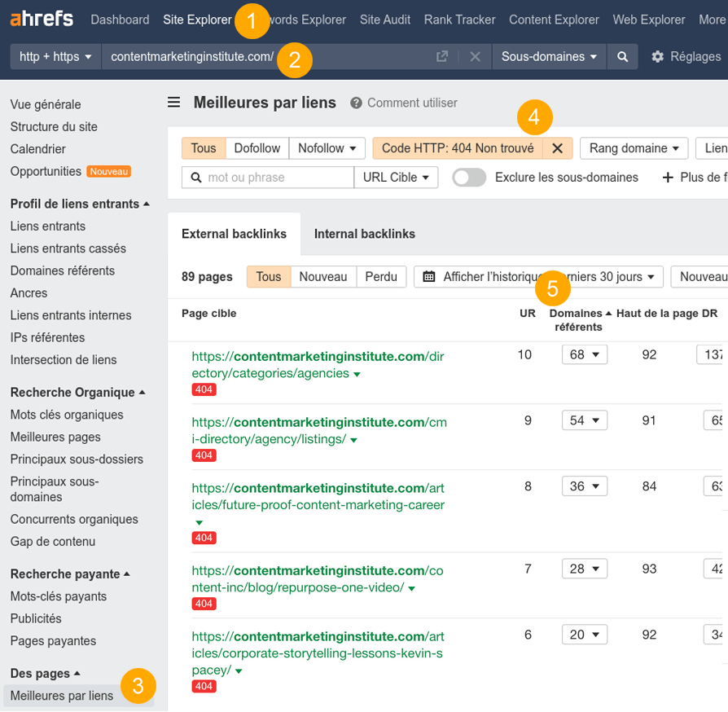Open Content Explorer in the top navigation
This screenshot has width=728, height=712.
554,19
